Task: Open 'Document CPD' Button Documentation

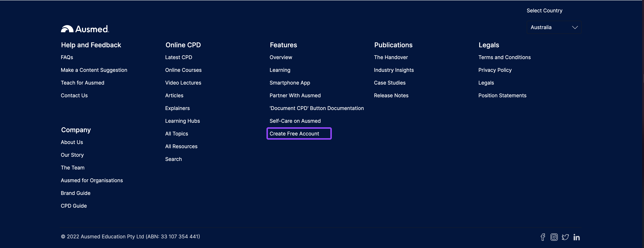Action: pyautogui.click(x=317, y=108)
